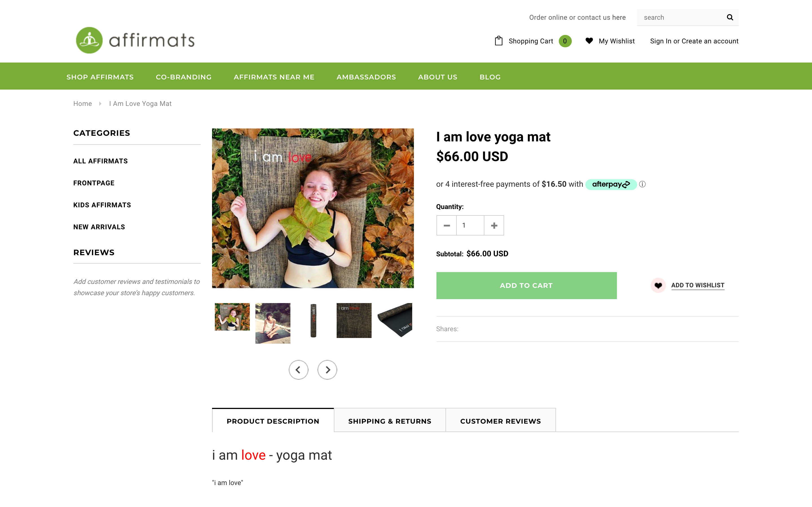The width and height of the screenshot is (812, 507).
Task: Click the My Wishlist heart icon
Action: click(589, 41)
